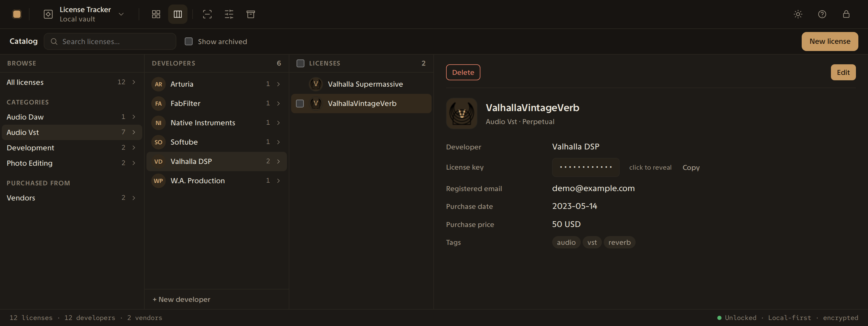
Task: Click the Valhalla Supermassive license icon
Action: 316,84
